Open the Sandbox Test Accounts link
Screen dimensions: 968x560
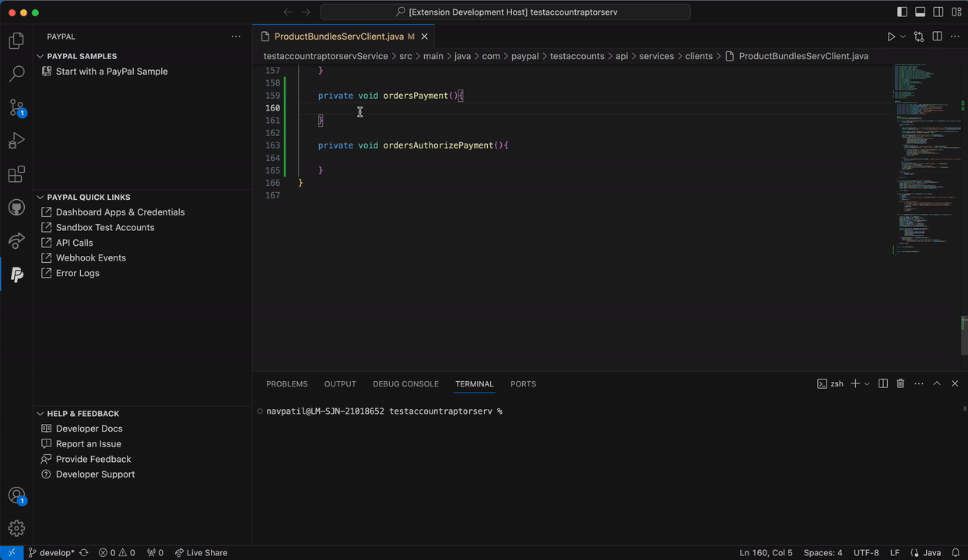104,227
